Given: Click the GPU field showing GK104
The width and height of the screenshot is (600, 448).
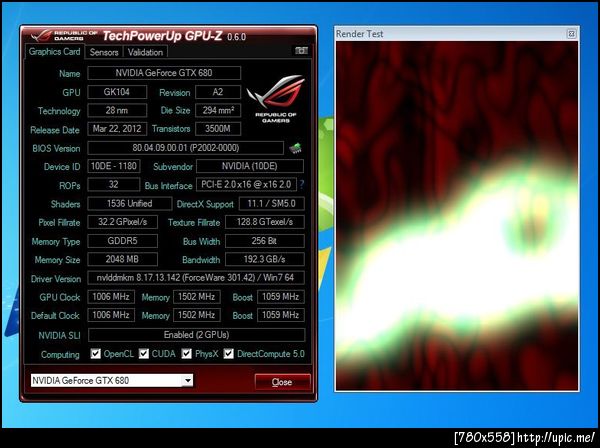Looking at the screenshot, I should click(117, 92).
